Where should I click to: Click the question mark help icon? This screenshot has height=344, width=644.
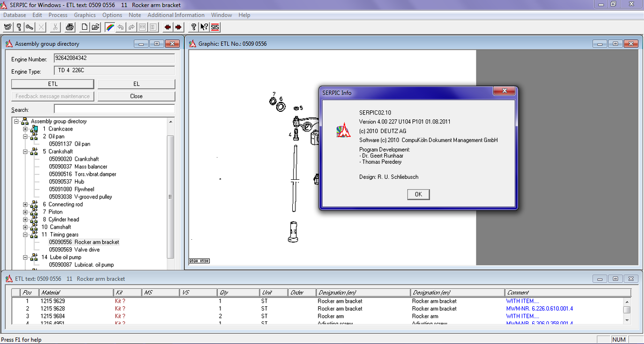pos(194,27)
